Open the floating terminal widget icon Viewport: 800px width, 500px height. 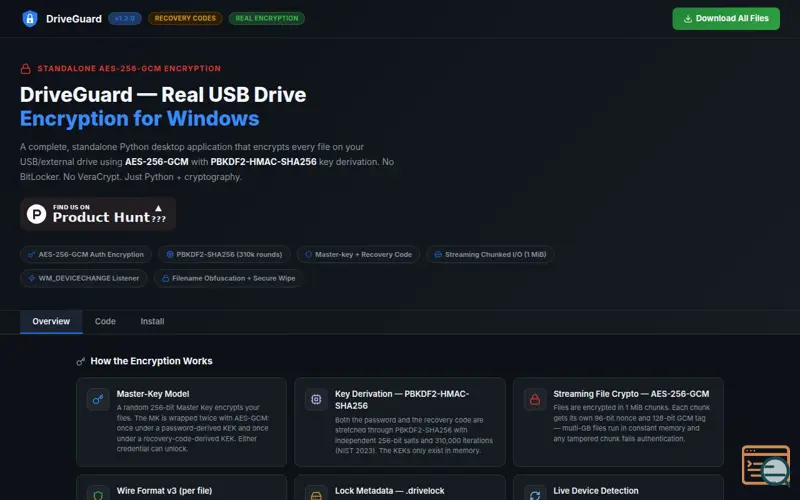click(766, 465)
